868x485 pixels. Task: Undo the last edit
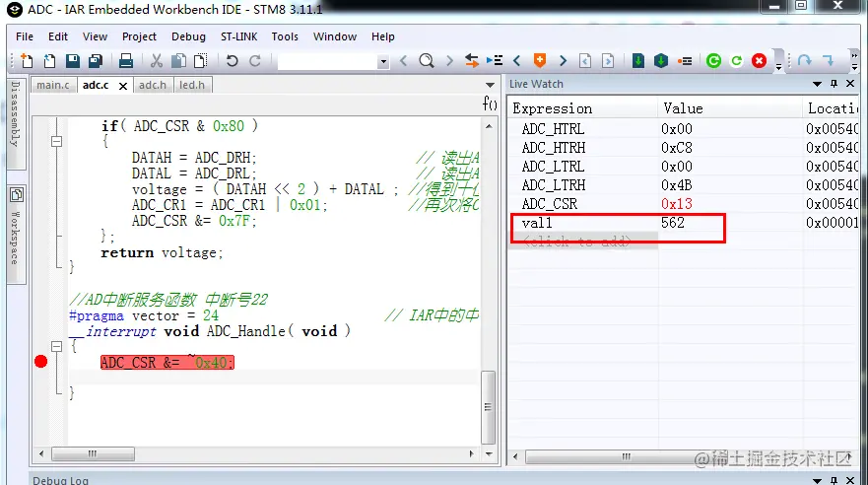(232, 60)
